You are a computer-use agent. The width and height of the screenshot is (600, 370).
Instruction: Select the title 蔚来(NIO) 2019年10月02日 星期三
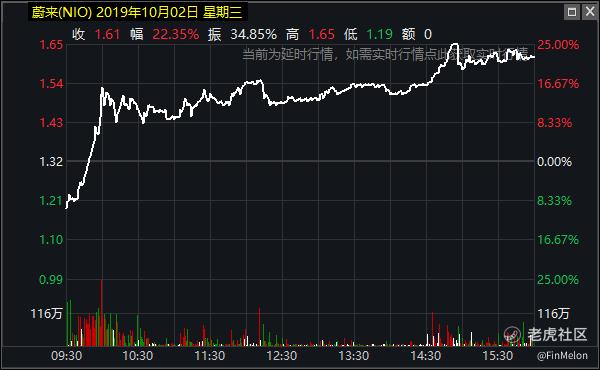click(137, 12)
